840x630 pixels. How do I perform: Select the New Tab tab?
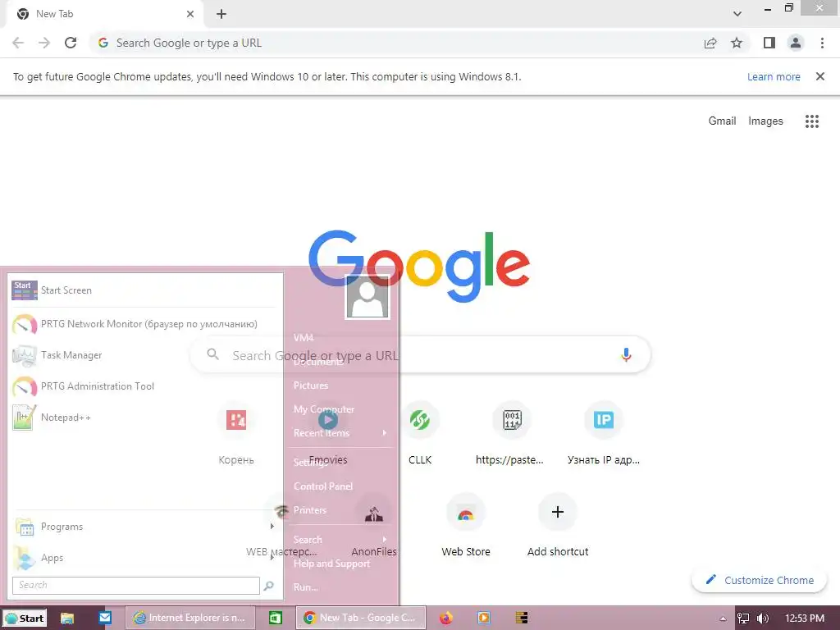[105, 14]
